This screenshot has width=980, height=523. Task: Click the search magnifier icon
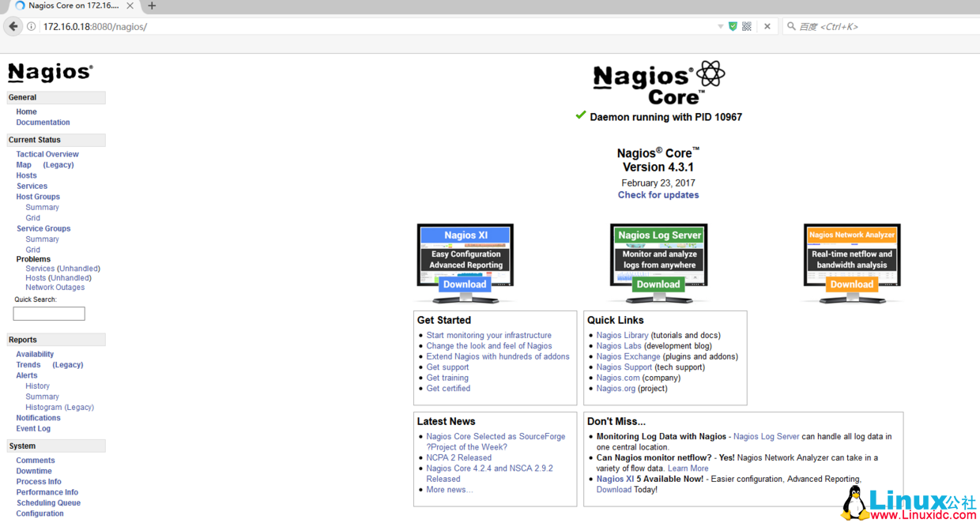point(791,26)
